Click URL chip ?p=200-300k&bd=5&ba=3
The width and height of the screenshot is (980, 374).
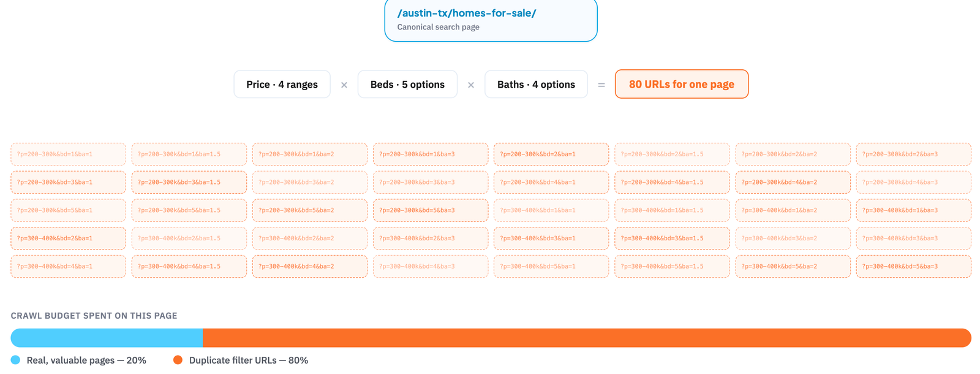coord(431,210)
